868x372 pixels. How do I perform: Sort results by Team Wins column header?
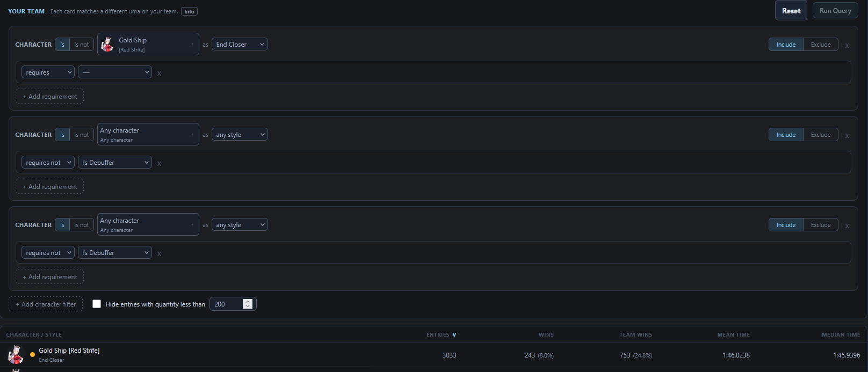click(635, 334)
